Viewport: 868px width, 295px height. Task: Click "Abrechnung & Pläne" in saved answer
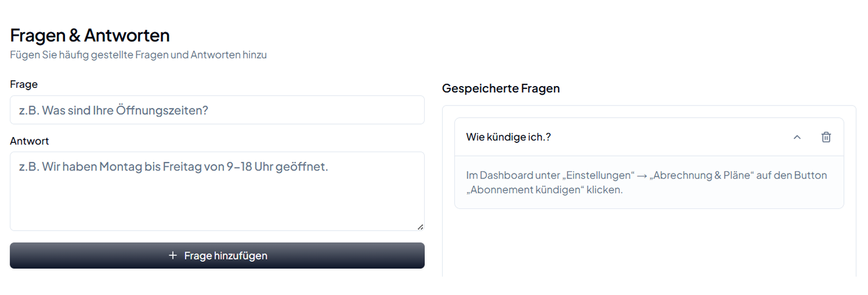click(x=700, y=175)
